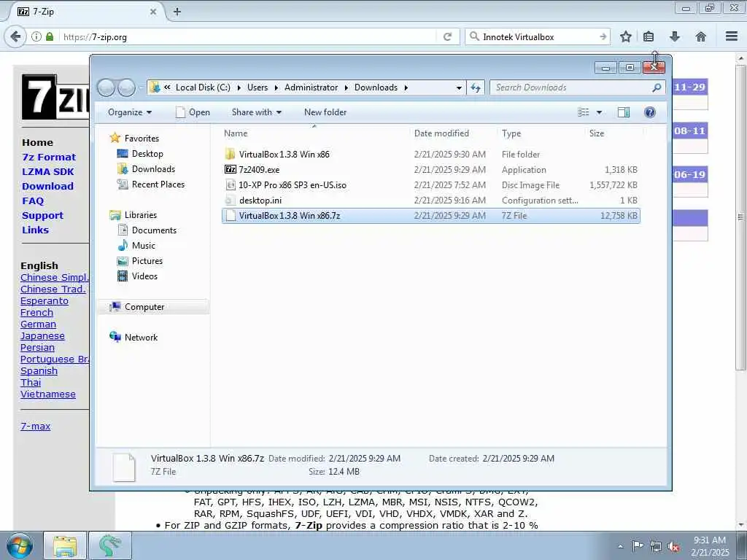Image resolution: width=747 pixels, height=560 pixels.
Task: Click the browser URL address field
Action: (248, 36)
